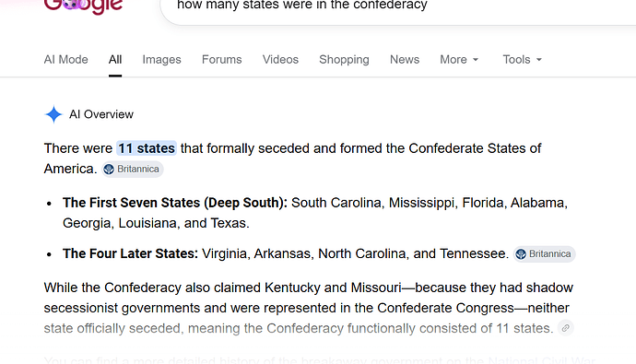
Task: Click the "AI Overview" heading label
Action: click(x=101, y=114)
